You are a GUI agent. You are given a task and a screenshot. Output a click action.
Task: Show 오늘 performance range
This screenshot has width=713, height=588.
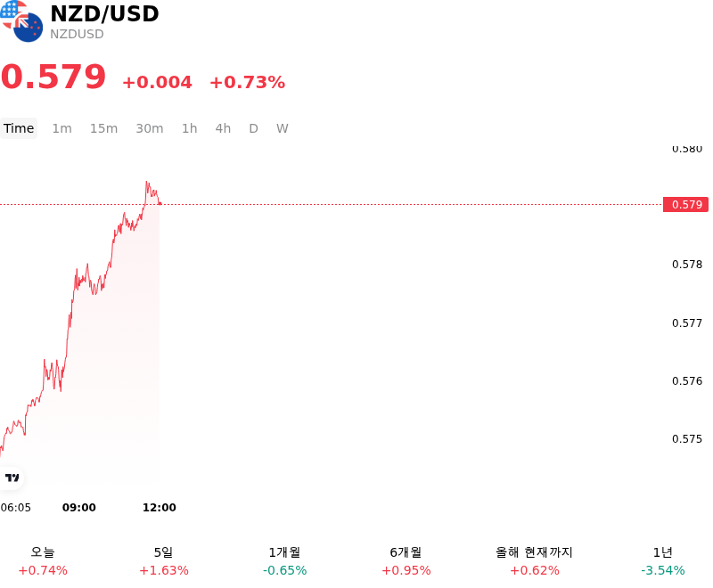43,561
